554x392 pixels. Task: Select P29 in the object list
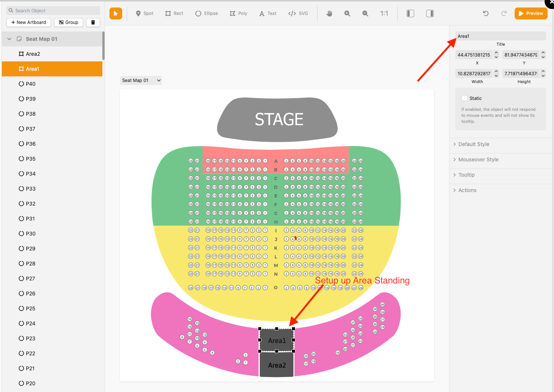(52, 249)
